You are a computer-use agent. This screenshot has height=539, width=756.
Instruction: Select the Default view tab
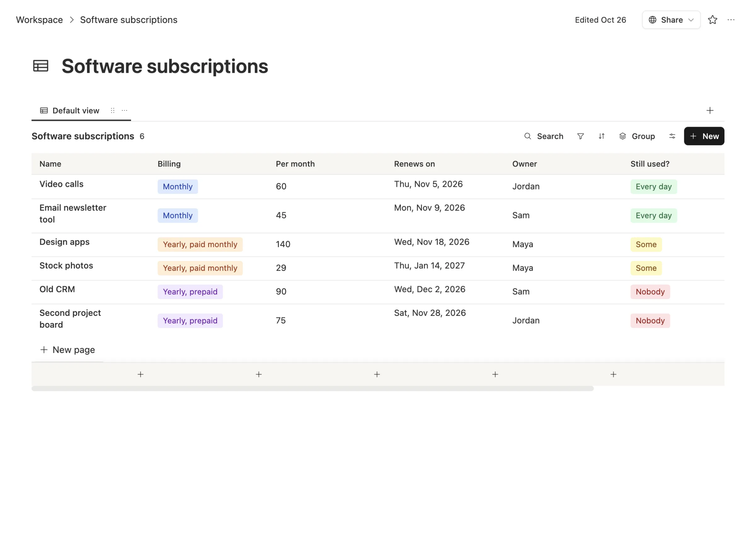pyautogui.click(x=70, y=111)
